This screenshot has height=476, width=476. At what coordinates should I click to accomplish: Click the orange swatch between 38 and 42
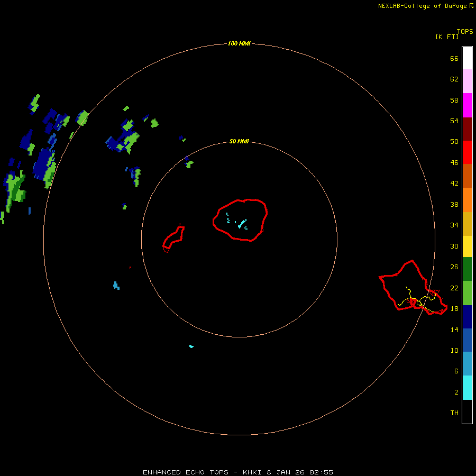(467, 200)
